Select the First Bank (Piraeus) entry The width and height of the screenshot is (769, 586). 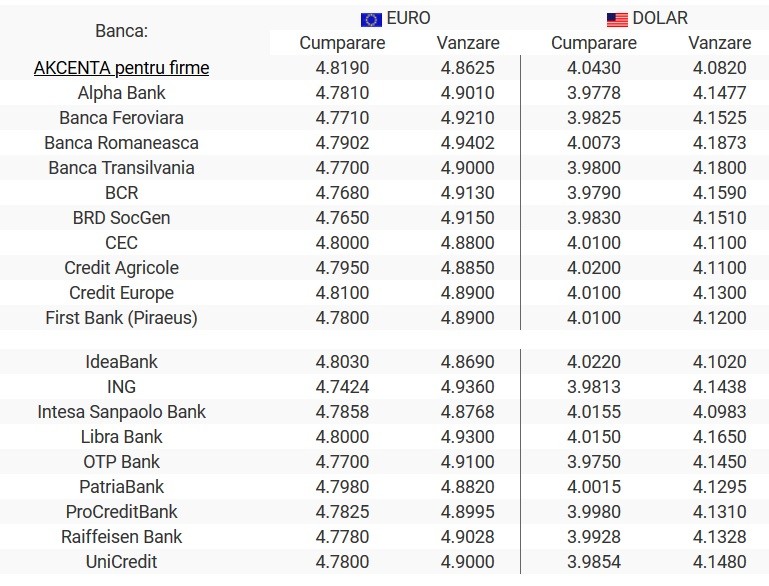pyautogui.click(x=122, y=318)
